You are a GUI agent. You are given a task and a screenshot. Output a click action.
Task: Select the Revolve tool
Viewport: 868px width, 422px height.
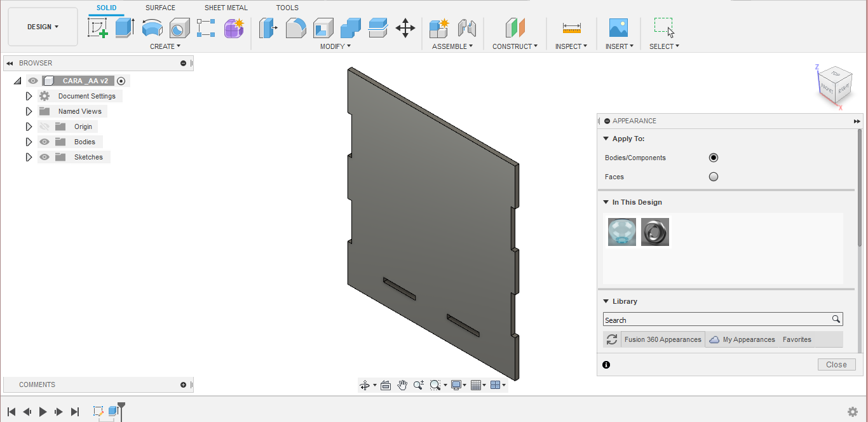(152, 28)
